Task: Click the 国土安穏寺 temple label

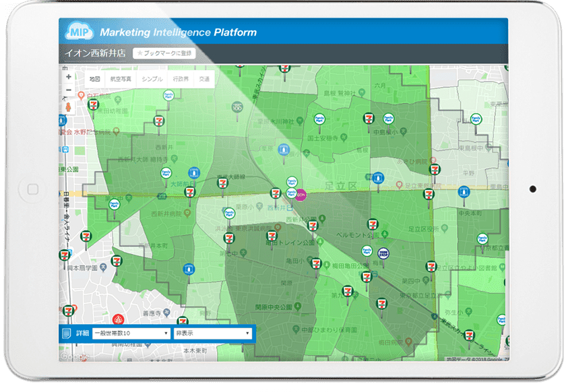Action: pyautogui.click(x=323, y=138)
